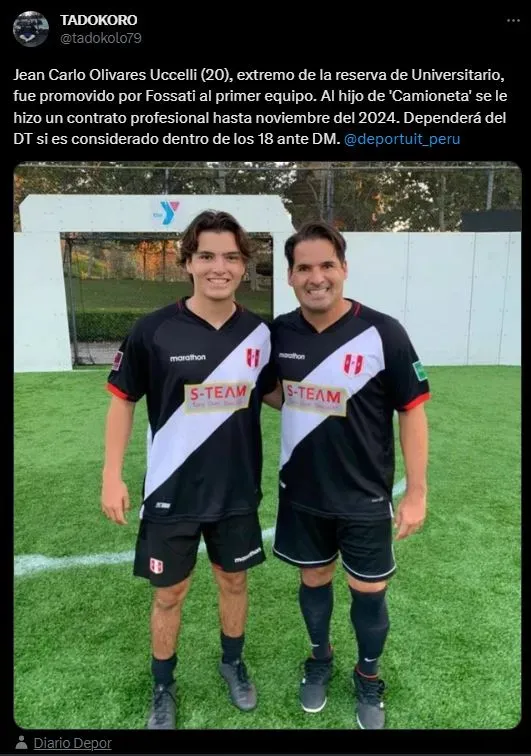Open the embedded photo of two players

coord(267,445)
